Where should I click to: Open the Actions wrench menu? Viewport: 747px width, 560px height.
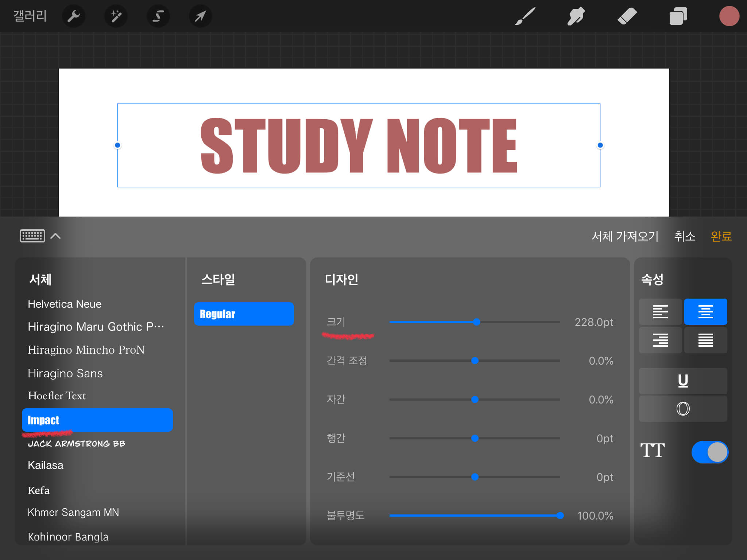tap(73, 16)
